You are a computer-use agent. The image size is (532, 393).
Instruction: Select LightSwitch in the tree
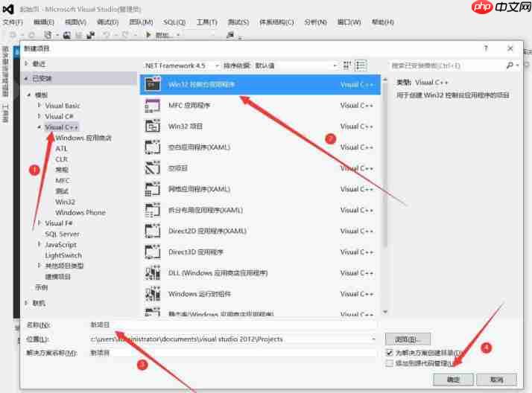click(x=63, y=255)
